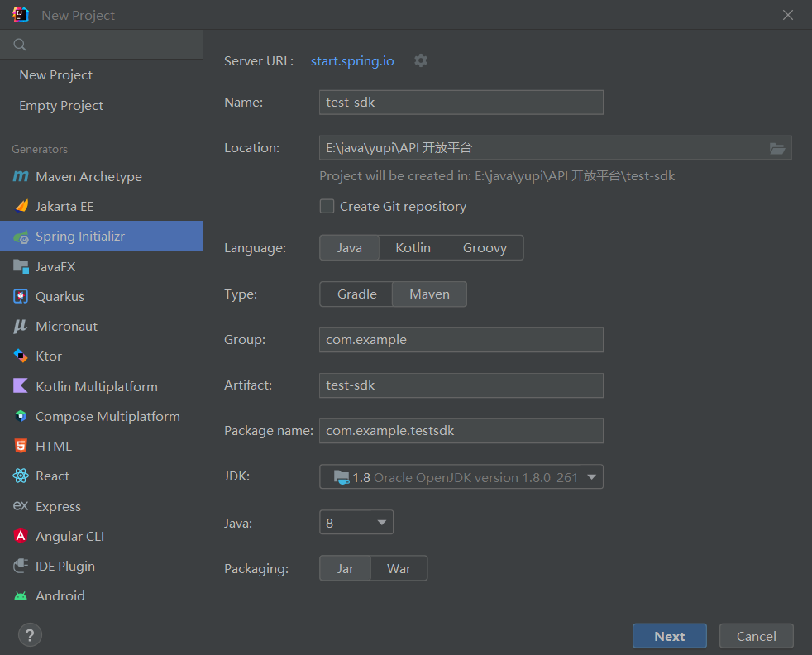
Task: Select Express generator label
Action: pyautogui.click(x=58, y=506)
